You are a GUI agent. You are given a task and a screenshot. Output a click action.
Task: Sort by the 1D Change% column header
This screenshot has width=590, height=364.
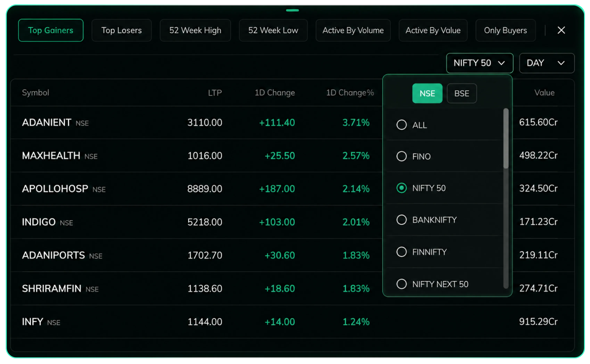(x=350, y=93)
